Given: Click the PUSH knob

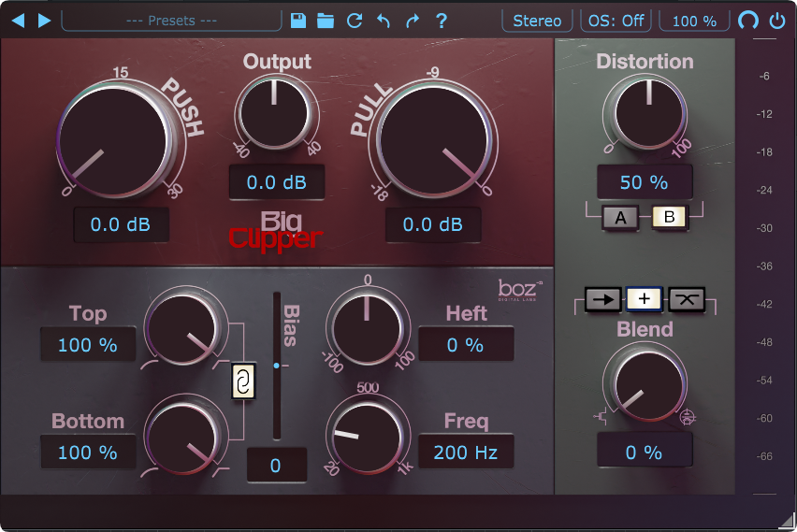Looking at the screenshot, I should pos(115,141).
